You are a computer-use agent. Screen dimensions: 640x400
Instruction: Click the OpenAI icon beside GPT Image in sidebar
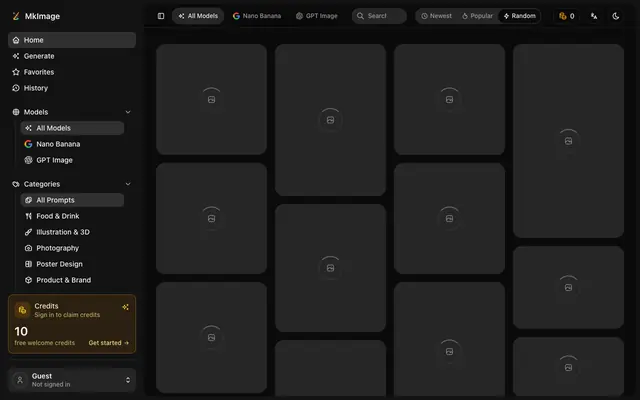[28, 160]
